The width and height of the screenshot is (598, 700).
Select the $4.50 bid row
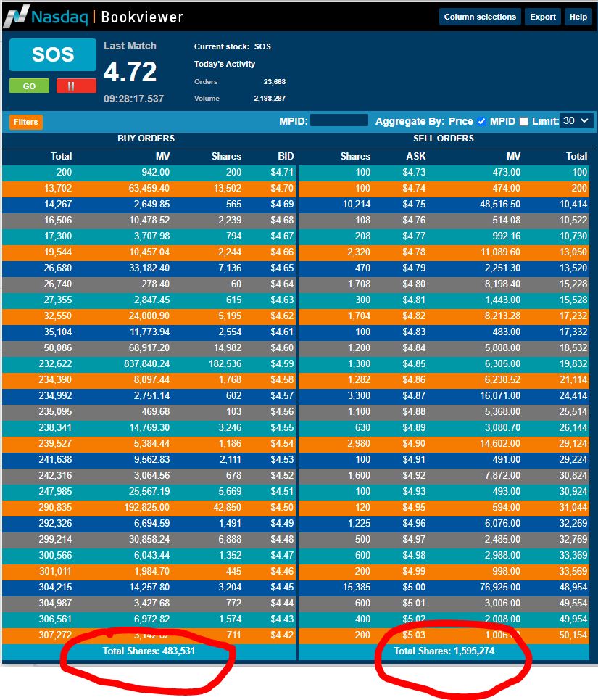click(x=149, y=507)
